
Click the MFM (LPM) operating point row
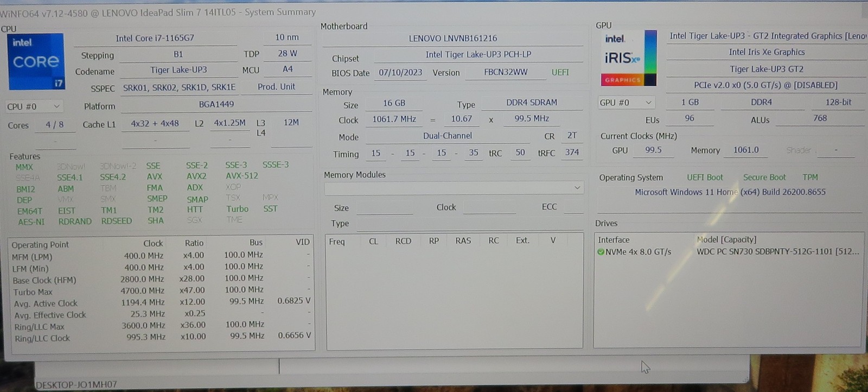(162, 256)
